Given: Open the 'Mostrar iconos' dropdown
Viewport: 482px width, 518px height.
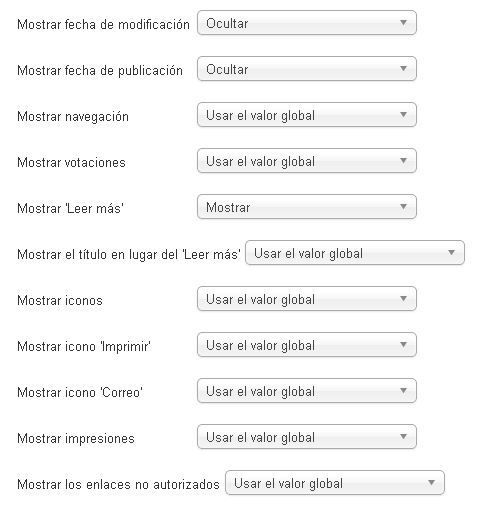Looking at the screenshot, I should click(x=307, y=299).
